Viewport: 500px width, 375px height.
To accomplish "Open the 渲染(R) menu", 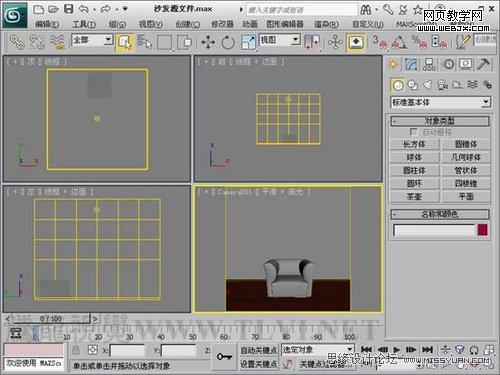I will coord(326,24).
